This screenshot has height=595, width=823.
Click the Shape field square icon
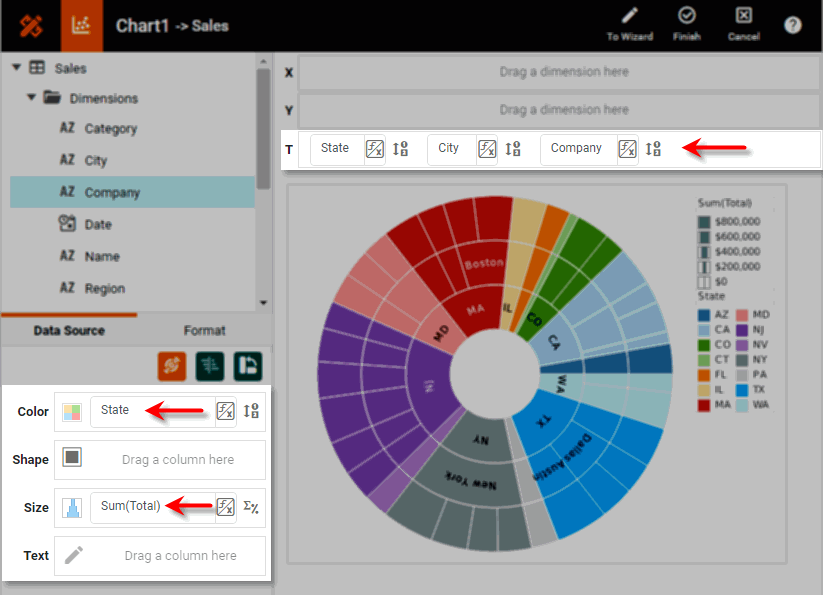pyautogui.click(x=72, y=459)
